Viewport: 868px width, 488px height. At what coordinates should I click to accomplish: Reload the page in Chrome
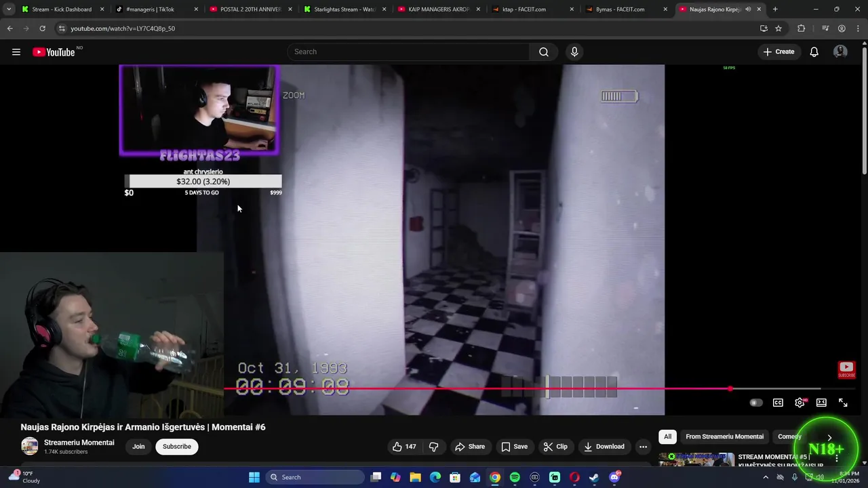(x=42, y=28)
